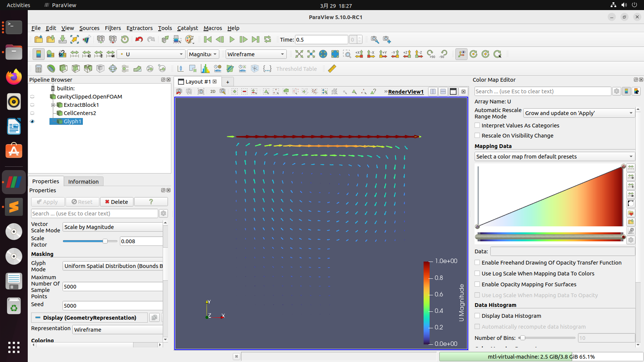Split render view vertically
Image resolution: width=644 pixels, height=362 pixels.
(443, 91)
